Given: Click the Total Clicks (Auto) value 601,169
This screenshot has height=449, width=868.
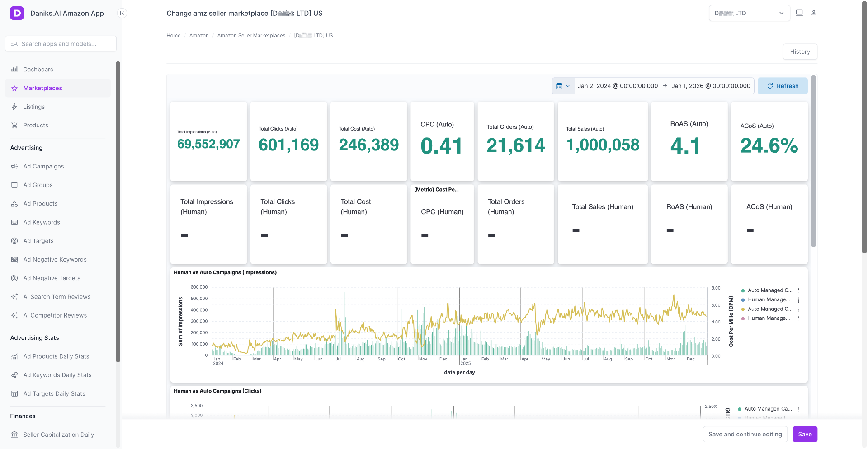Looking at the screenshot, I should [x=288, y=145].
